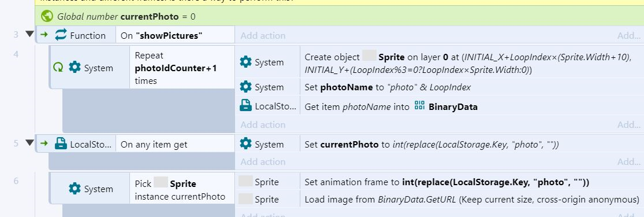Click the LocalStorage icon on Get item action
Viewport: 644px width, 217px height.
[245, 106]
